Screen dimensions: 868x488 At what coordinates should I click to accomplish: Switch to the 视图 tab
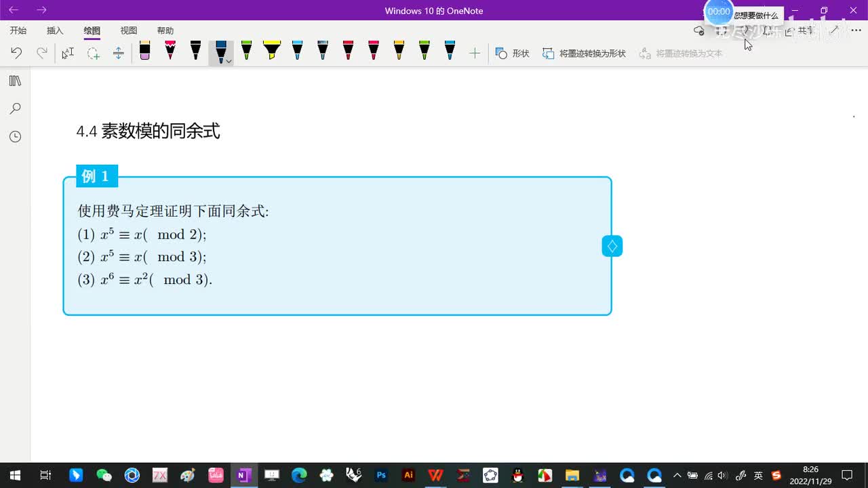128,30
